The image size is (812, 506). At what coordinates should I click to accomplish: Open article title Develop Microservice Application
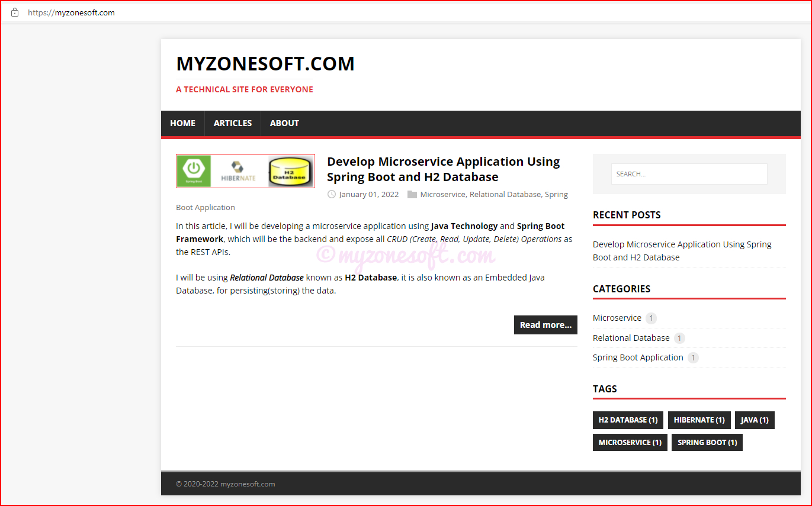tap(444, 169)
